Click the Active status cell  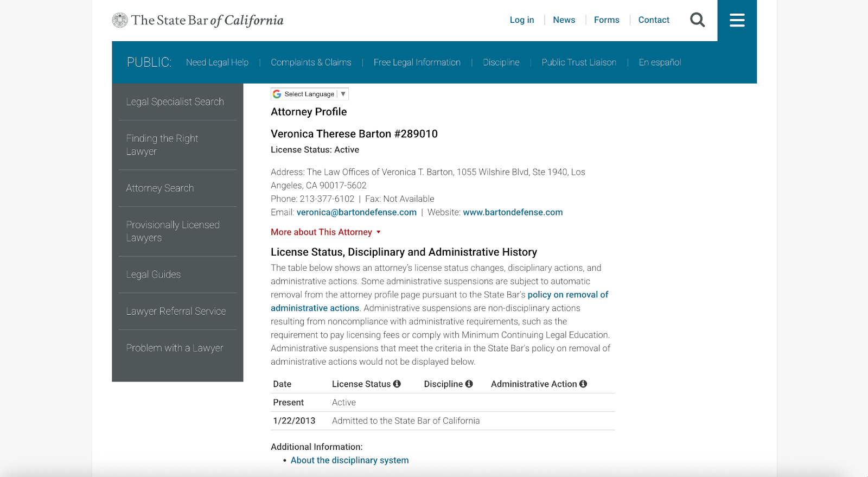point(344,403)
